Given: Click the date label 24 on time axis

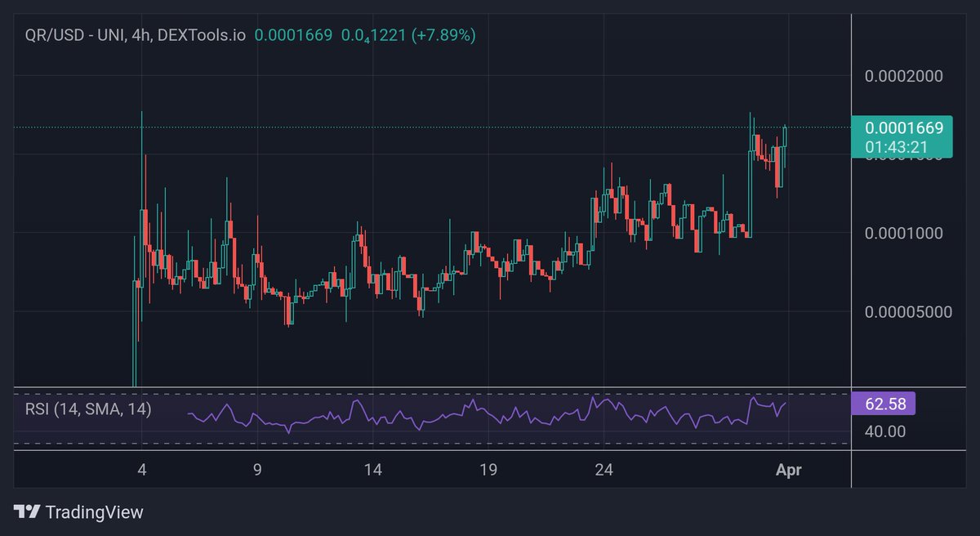Looking at the screenshot, I should click(604, 470).
